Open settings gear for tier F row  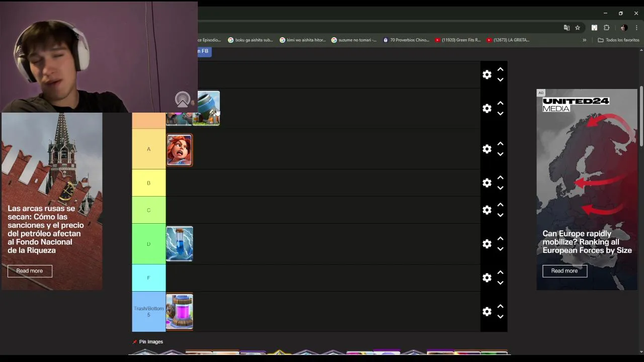(x=487, y=278)
